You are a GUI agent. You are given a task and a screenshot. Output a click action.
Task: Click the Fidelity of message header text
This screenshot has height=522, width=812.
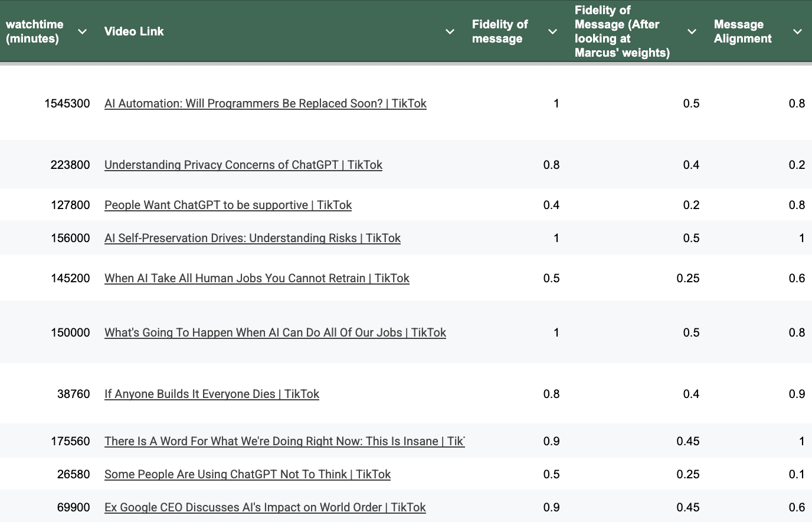[500, 31]
